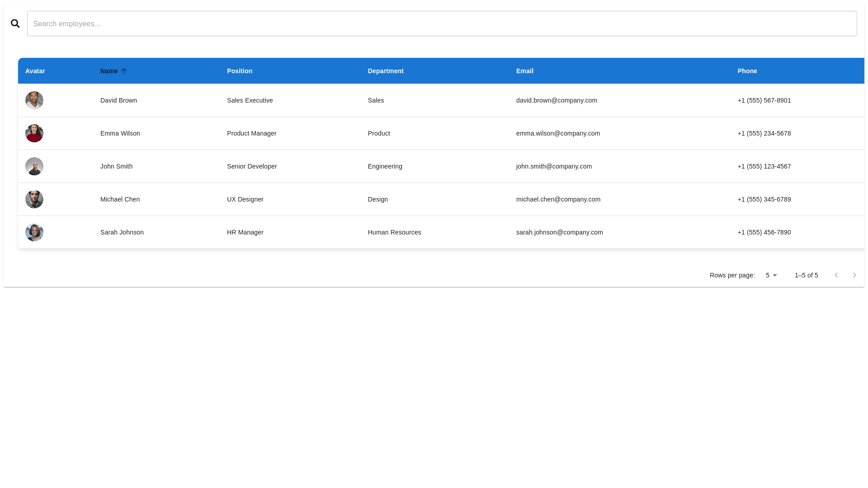Click the Human Resources department cell
868x488 pixels.
[x=394, y=232]
